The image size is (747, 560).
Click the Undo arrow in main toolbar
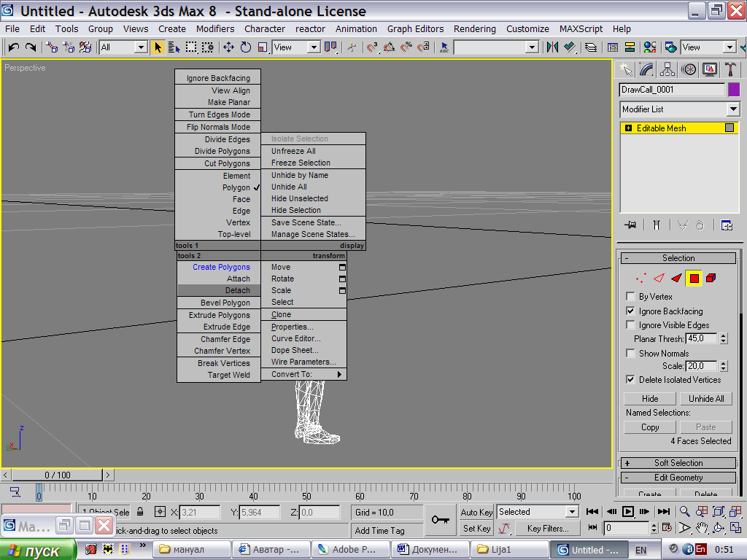tap(13, 47)
